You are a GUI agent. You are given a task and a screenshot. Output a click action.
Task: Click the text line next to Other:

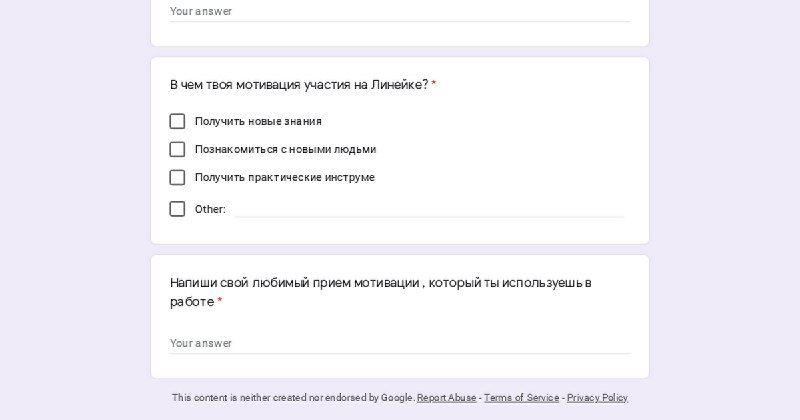coord(429,209)
